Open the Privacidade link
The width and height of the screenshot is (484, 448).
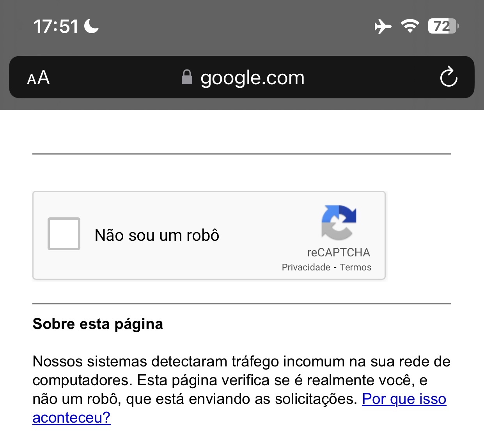pos(306,267)
